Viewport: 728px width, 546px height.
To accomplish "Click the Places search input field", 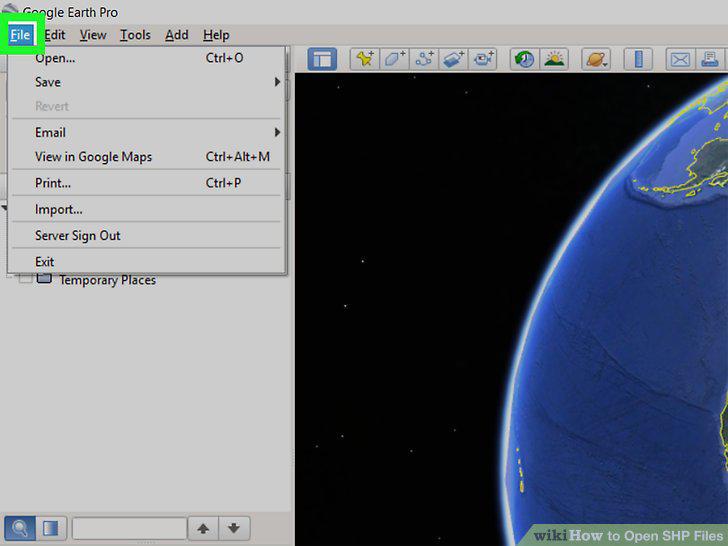I will coord(130,528).
